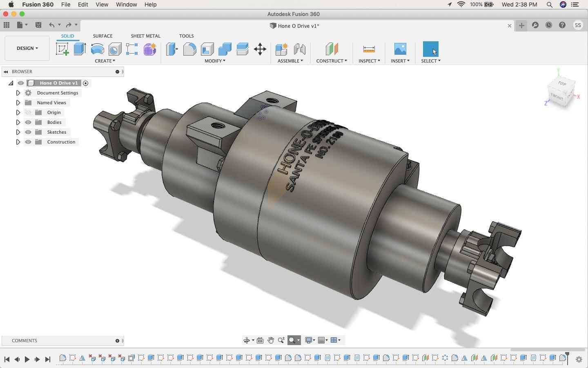Toggle visibility of Hone O Drive v1

21,83
